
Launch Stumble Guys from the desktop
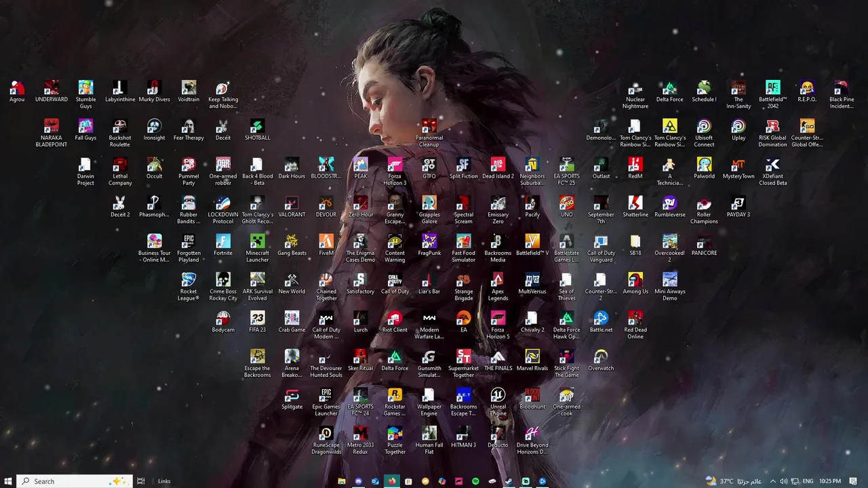[x=85, y=95]
